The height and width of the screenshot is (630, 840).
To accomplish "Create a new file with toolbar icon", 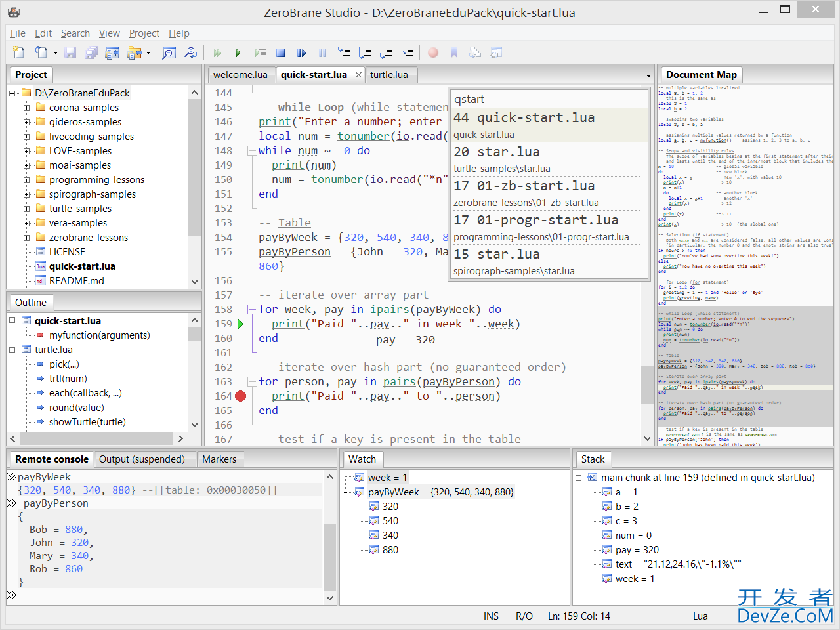I will pyautogui.click(x=18, y=52).
